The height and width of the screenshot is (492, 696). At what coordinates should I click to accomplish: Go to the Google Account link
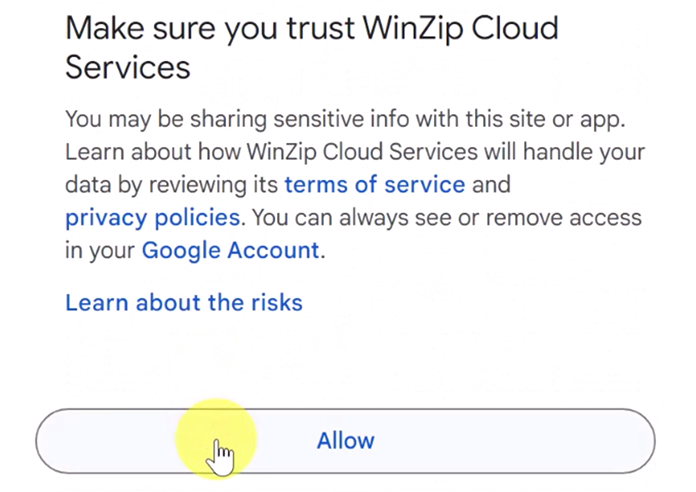(230, 250)
